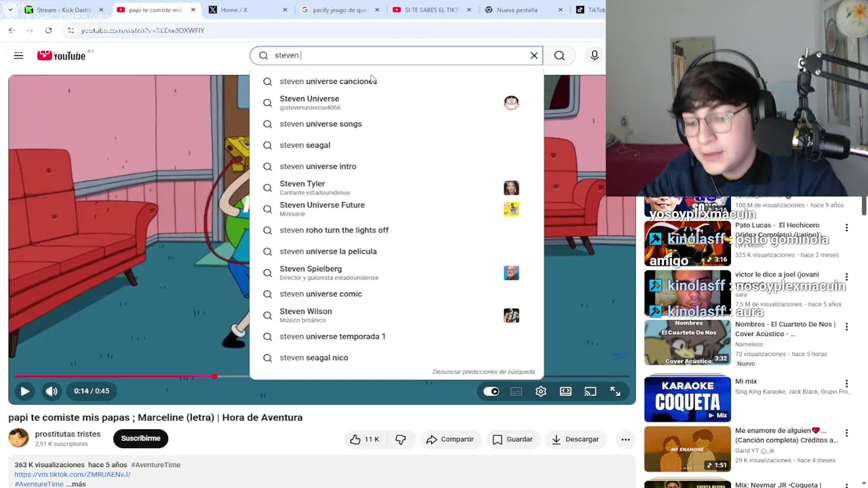
Task: Dislike the video
Action: click(400, 439)
